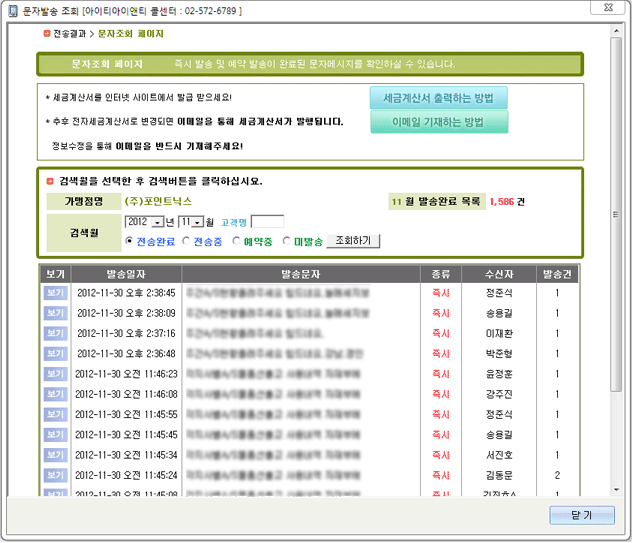Image resolution: width=632 pixels, height=543 pixels.
Task: Select the 예약중 radio option
Action: click(x=237, y=241)
